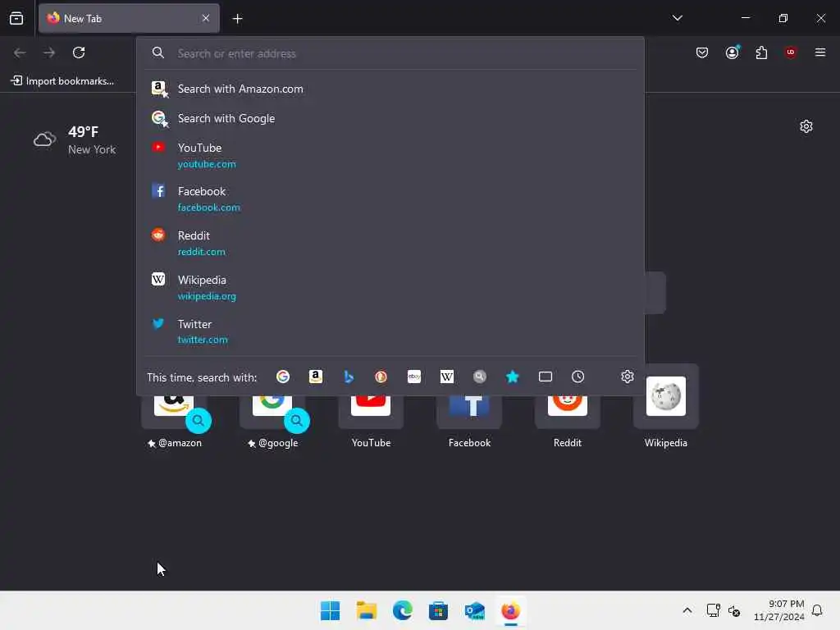The width and height of the screenshot is (840, 630).
Task: Open the Firefox account icon
Action: [x=733, y=52]
